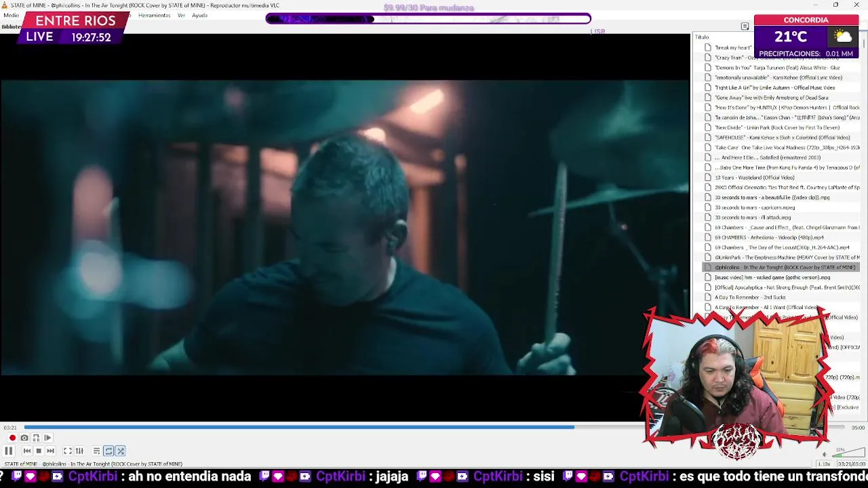Select A Day To Remember 2nd Sucks
868x488 pixels.
781,297
